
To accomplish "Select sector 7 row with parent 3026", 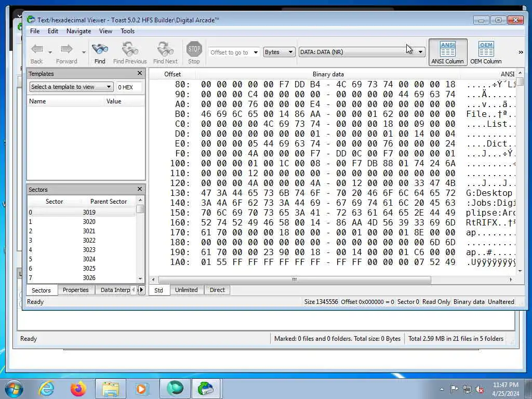I will [x=82, y=277].
